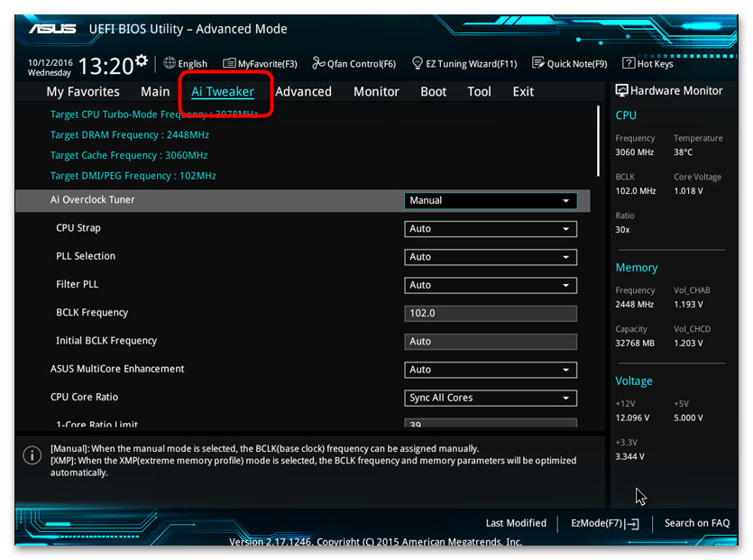Viewport: 753px width, 560px height.
Task: Click the globe language icon
Action: tap(170, 63)
